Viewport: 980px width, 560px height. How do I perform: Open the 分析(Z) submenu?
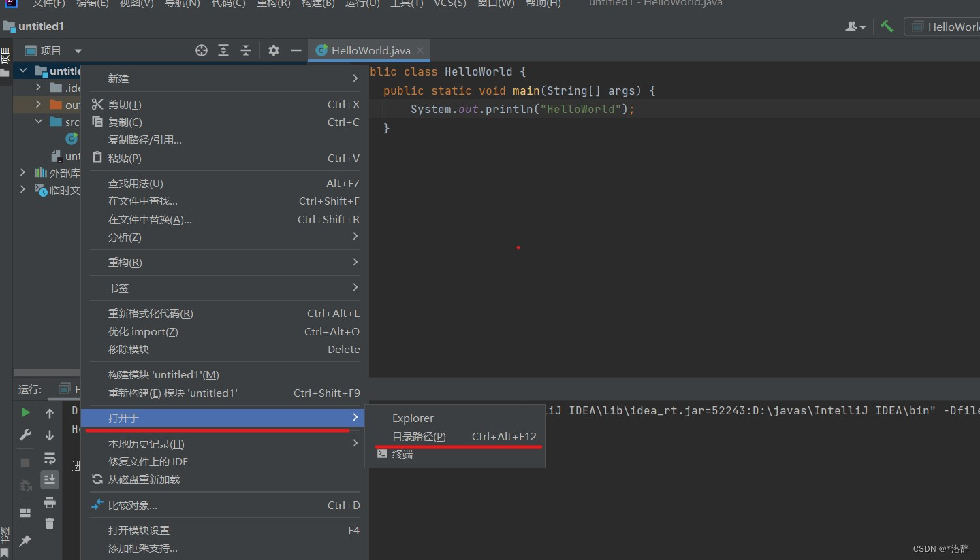[x=224, y=237]
